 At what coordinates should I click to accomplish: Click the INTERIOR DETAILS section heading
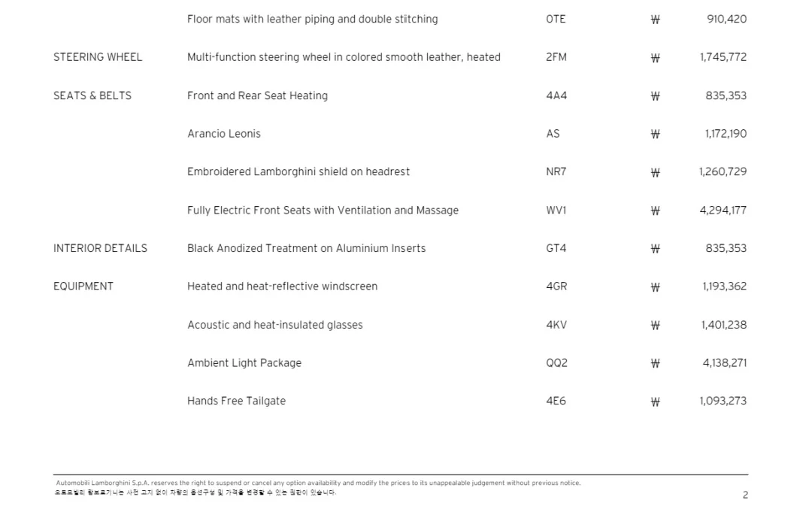click(100, 248)
